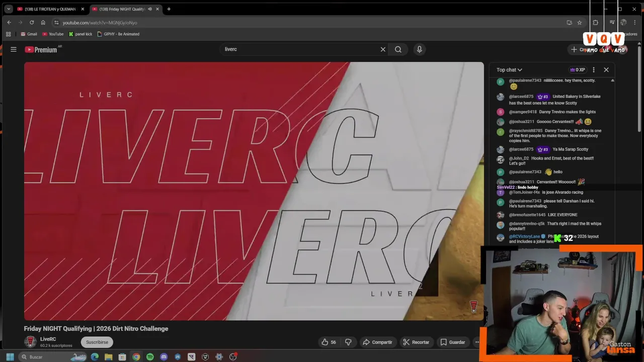Open the browser home page
Screen dimensions: 644x362
point(43,23)
